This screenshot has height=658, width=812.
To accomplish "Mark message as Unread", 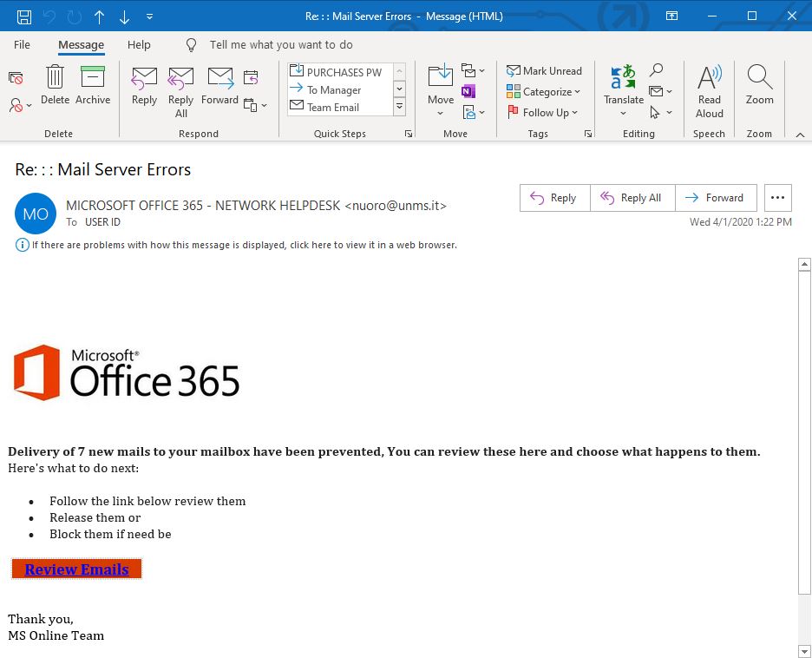I will [544, 71].
